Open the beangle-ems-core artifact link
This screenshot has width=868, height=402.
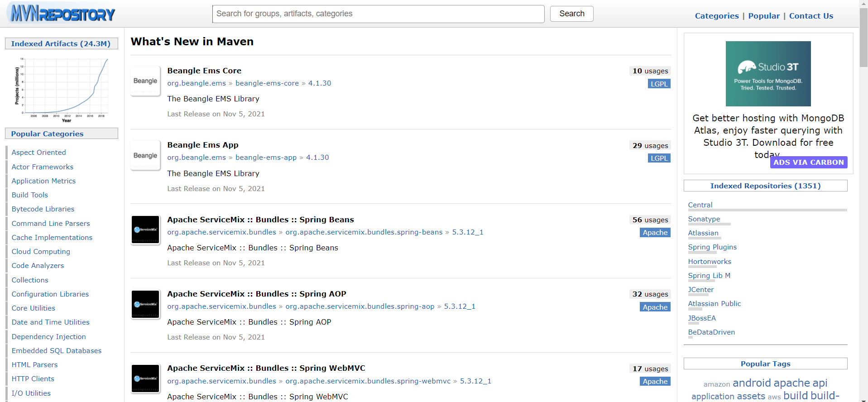click(x=267, y=83)
